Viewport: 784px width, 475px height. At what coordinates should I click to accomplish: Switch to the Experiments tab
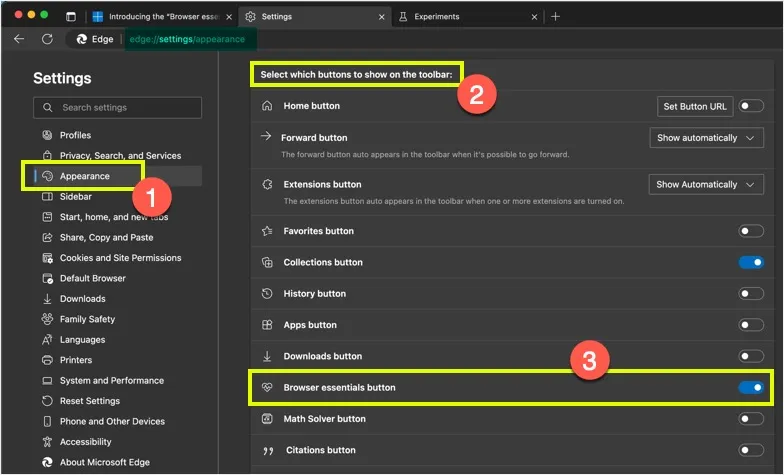click(468, 16)
